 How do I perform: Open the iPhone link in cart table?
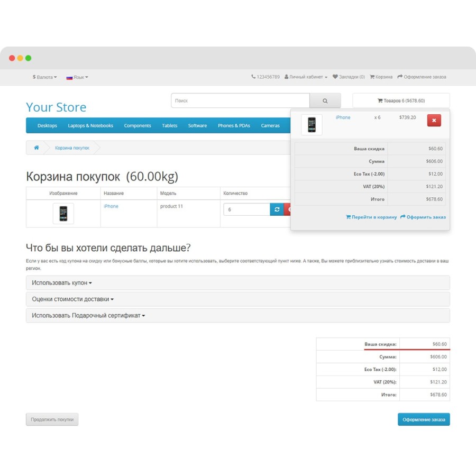tap(111, 206)
